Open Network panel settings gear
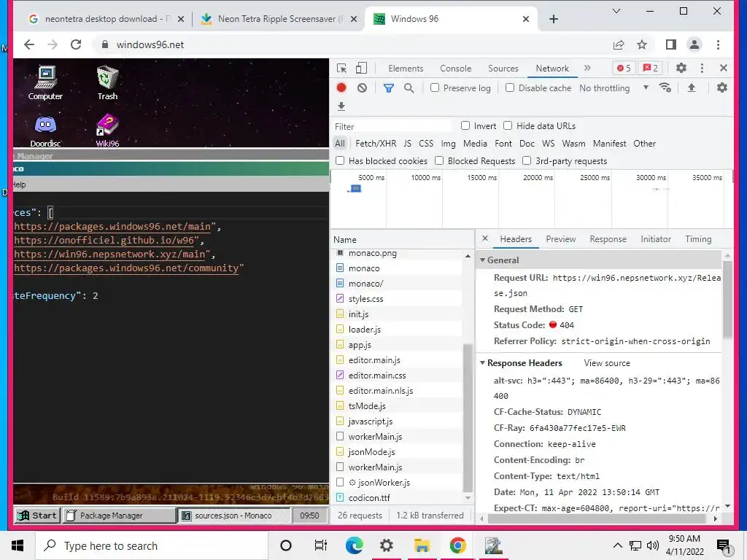The image size is (747, 560). [722, 87]
